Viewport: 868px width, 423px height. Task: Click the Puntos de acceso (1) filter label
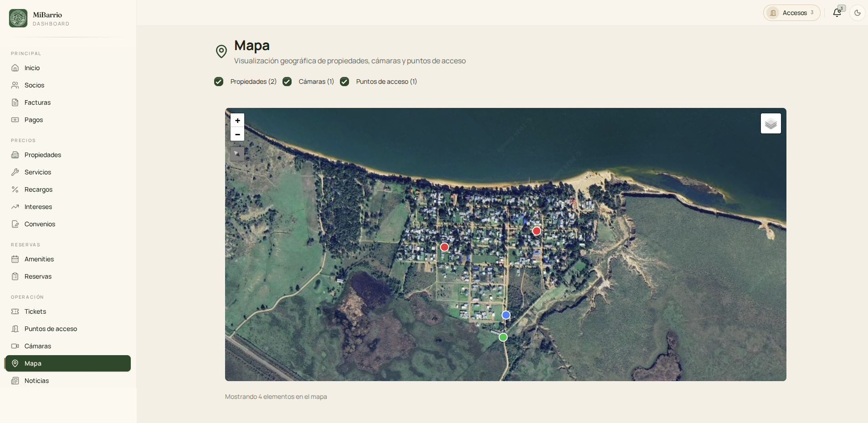[x=386, y=82]
